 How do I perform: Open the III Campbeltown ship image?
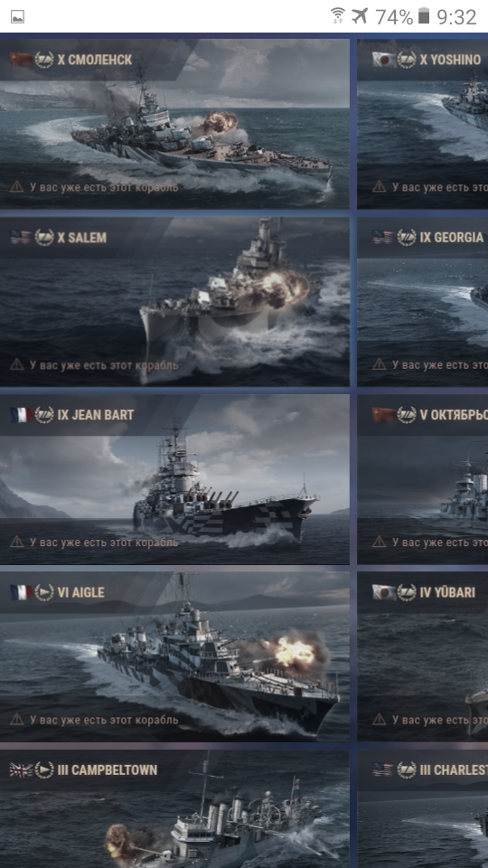pyautogui.click(x=174, y=808)
